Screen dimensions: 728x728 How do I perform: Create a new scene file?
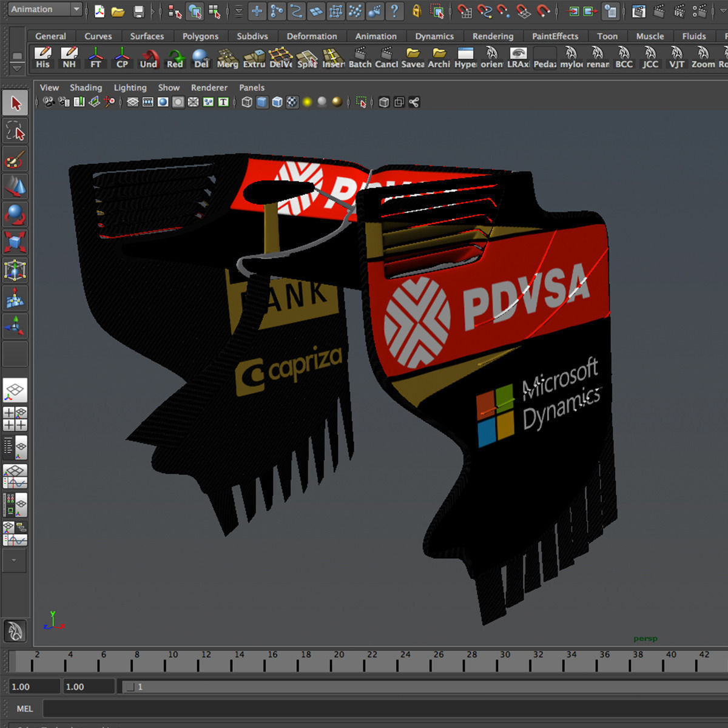point(99,11)
